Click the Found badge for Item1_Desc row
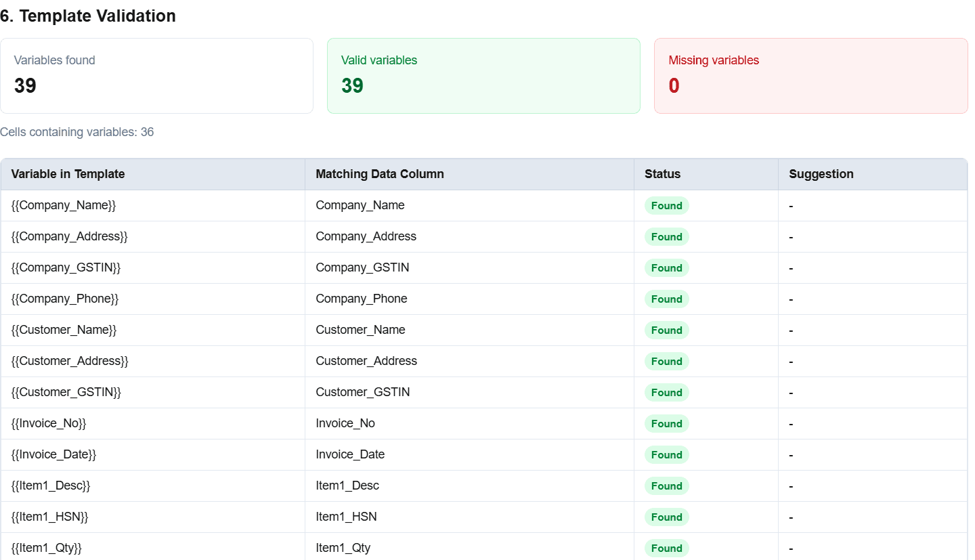 [667, 486]
